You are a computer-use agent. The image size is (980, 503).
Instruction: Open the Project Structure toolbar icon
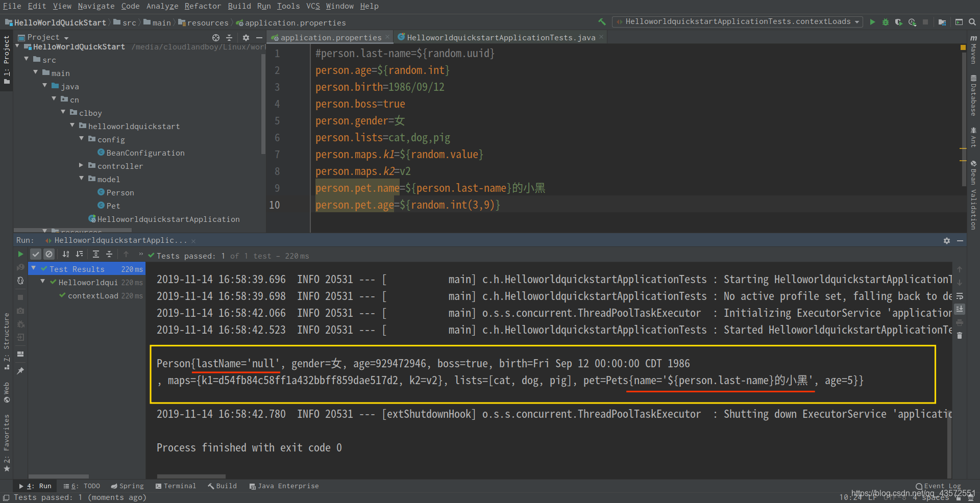[x=942, y=22]
